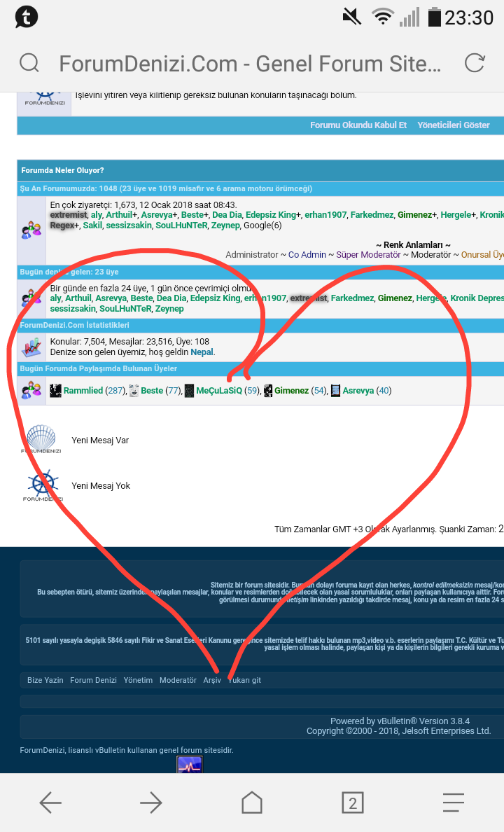Tap the battery status icon
Image resolution: width=504 pixels, height=832 pixels.
coord(435,17)
